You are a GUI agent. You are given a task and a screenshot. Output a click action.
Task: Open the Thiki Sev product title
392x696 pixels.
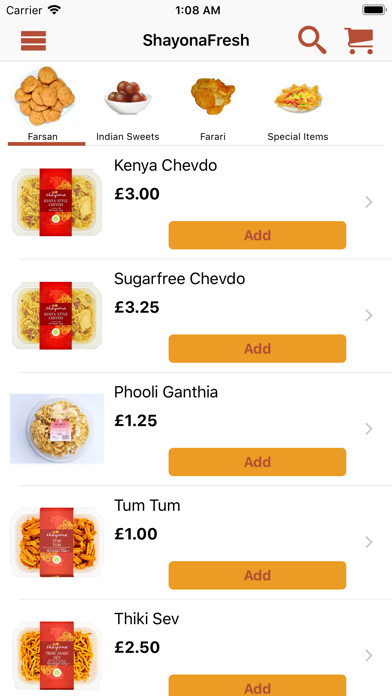[147, 619]
